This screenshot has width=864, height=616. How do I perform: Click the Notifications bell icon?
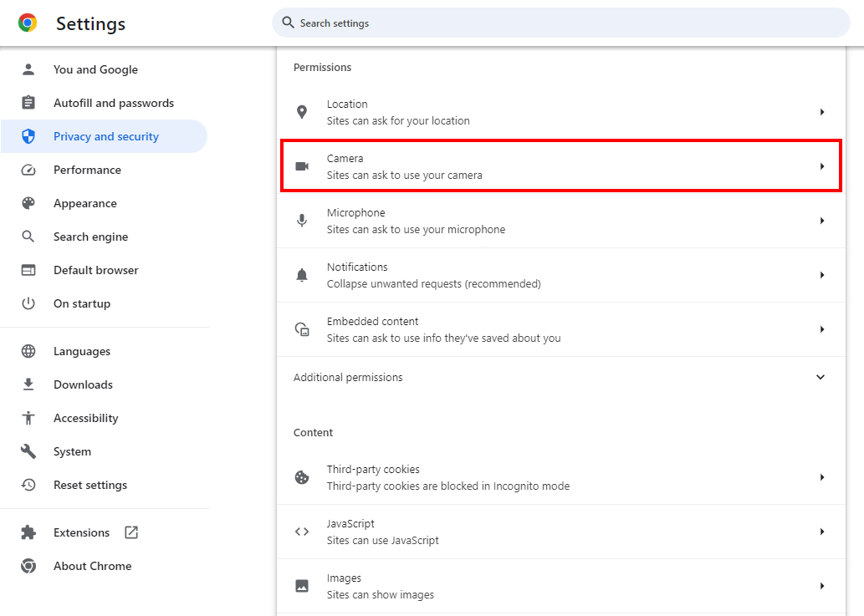coord(302,275)
